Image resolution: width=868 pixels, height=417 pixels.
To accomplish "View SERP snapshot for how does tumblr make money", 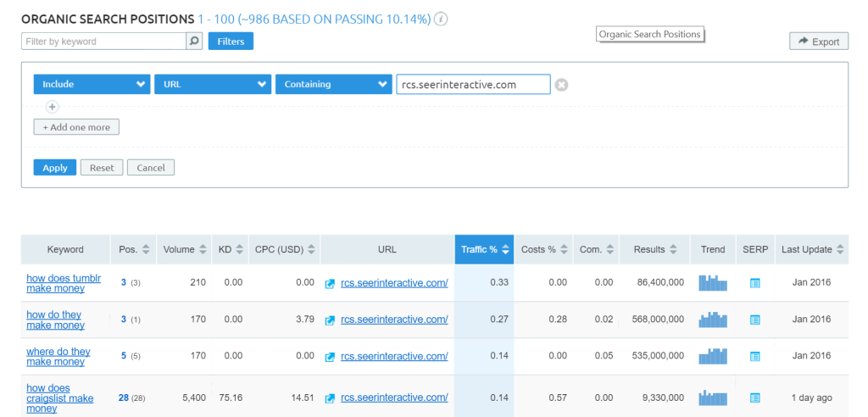I will [x=754, y=283].
